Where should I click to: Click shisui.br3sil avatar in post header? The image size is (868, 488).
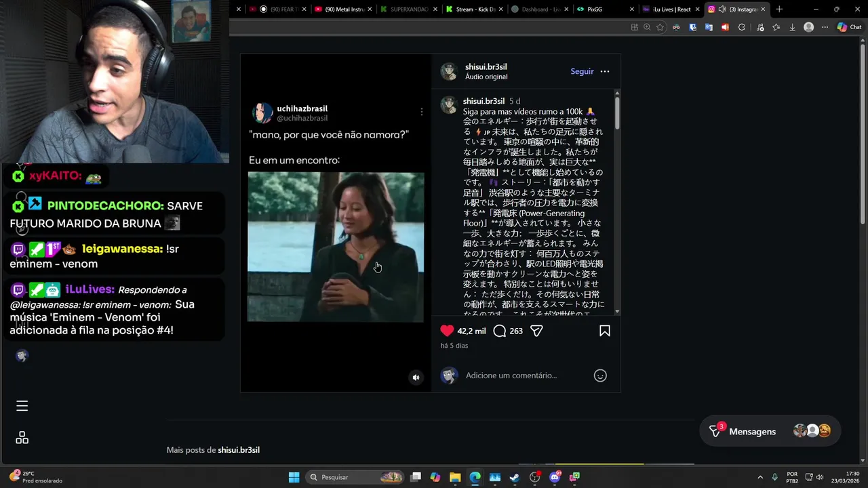tap(449, 71)
